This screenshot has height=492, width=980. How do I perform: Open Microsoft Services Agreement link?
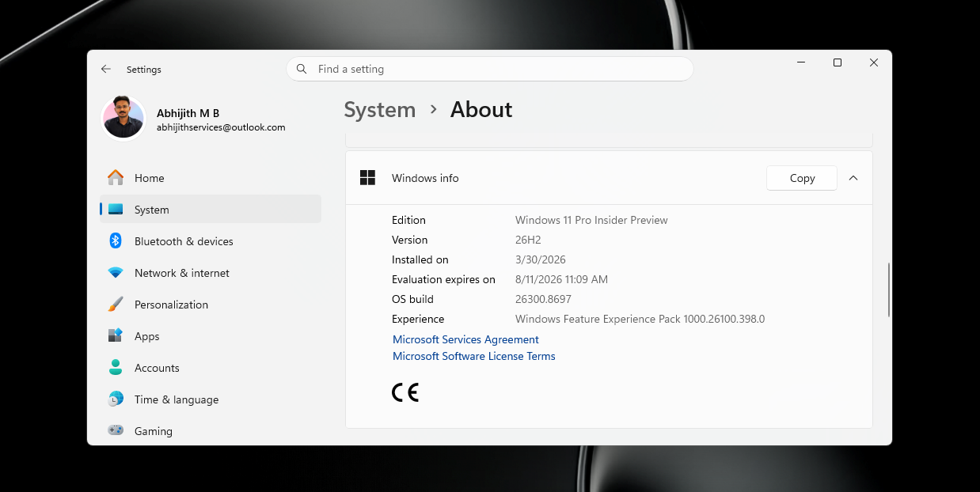tap(465, 339)
